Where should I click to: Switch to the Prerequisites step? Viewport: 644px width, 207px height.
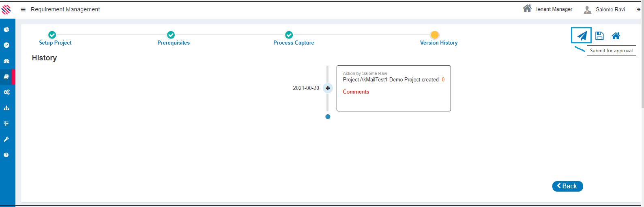173,43
